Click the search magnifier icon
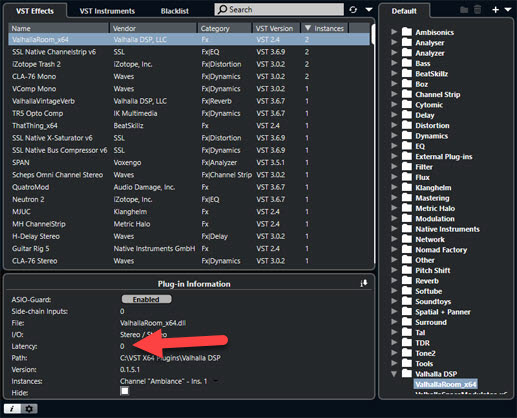Image resolution: width=517 pixels, height=418 pixels. (222, 10)
